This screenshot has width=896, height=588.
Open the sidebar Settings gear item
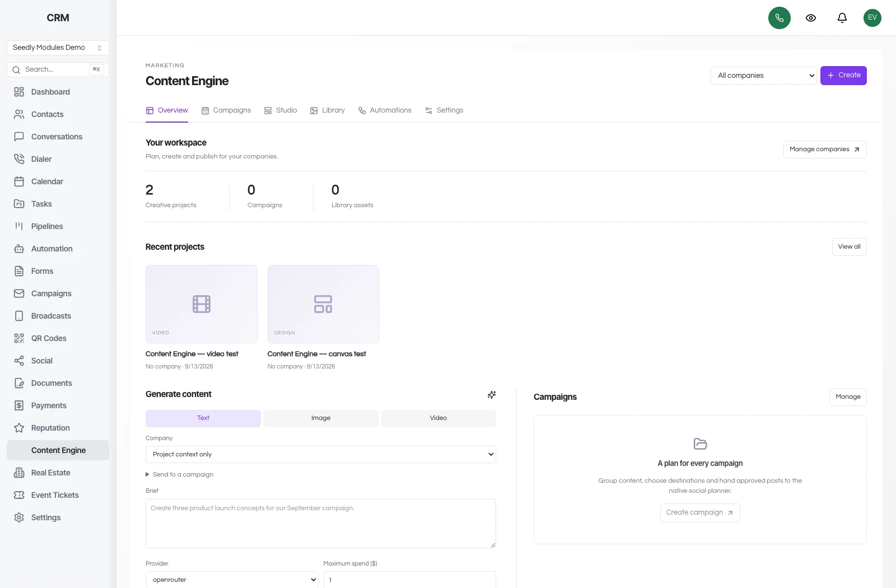coord(58,517)
